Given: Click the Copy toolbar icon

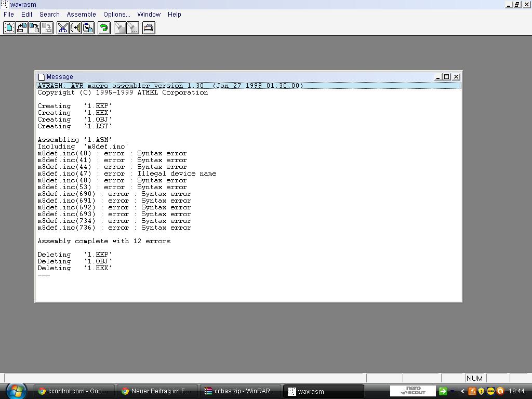Looking at the screenshot, I should (x=75, y=28).
